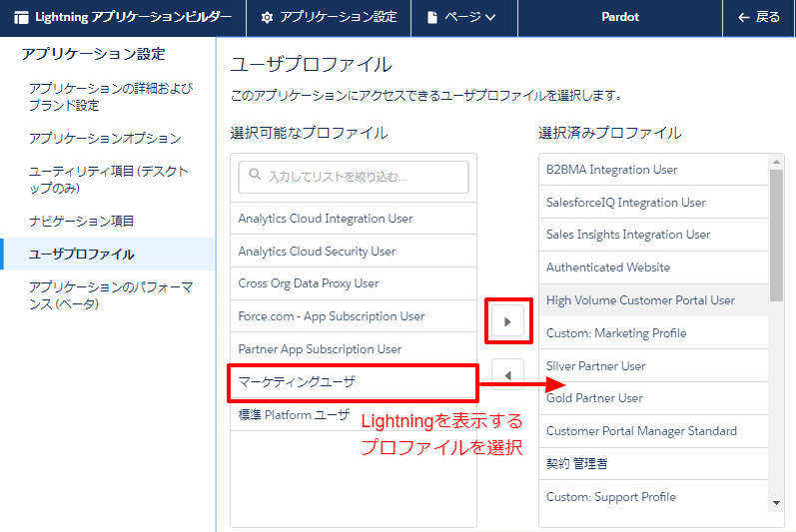The width and height of the screenshot is (796, 532).
Task: Open ユーティリティ項目 (デスクトップのみ) section
Action: (109, 180)
